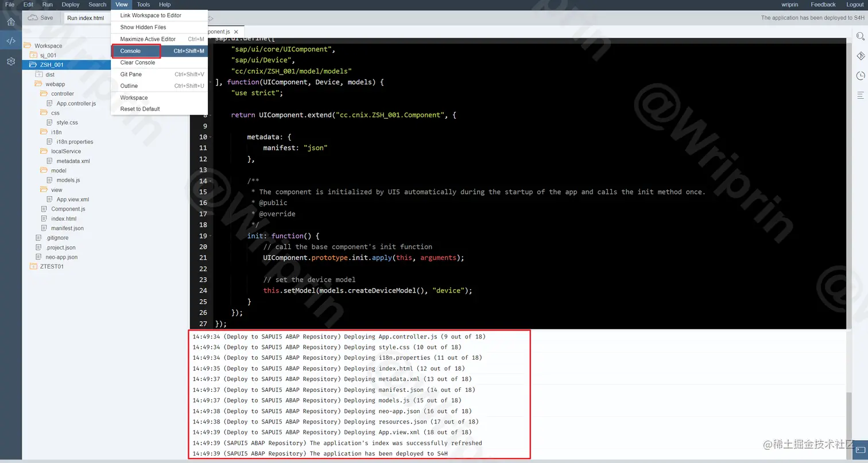Open the History pane via the clock icon
Screen dimensions: 868x463
click(x=859, y=75)
